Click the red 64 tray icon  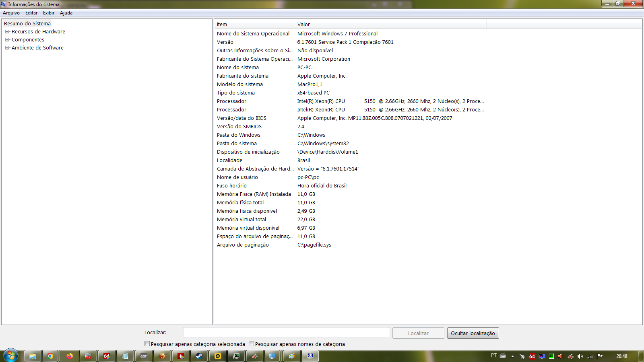[532, 356]
